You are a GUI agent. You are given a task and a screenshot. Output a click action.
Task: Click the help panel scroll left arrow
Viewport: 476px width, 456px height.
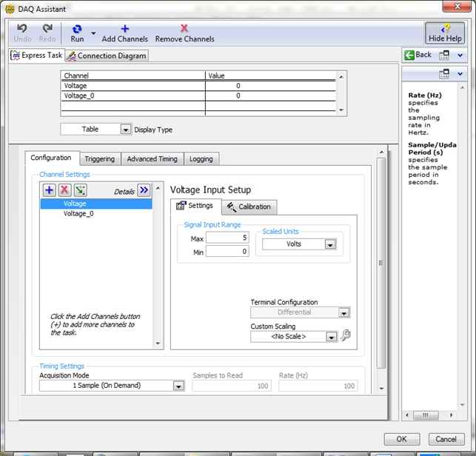(x=407, y=415)
